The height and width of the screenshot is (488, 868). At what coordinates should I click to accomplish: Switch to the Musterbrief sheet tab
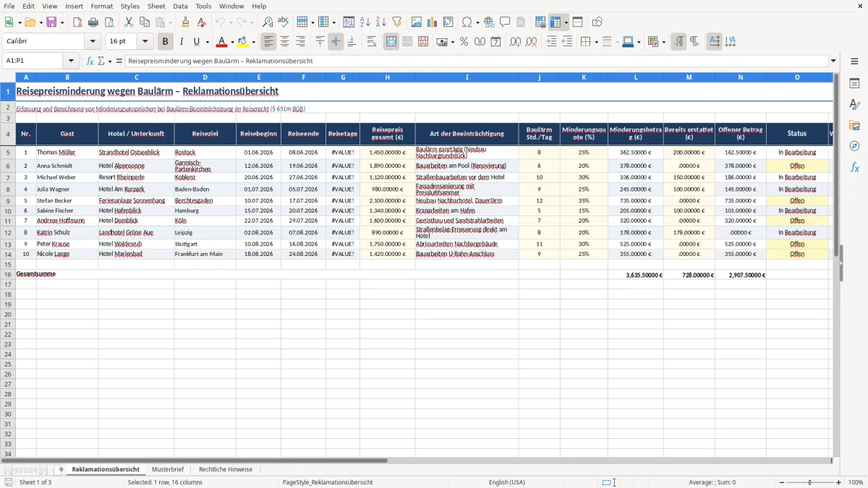(168, 469)
